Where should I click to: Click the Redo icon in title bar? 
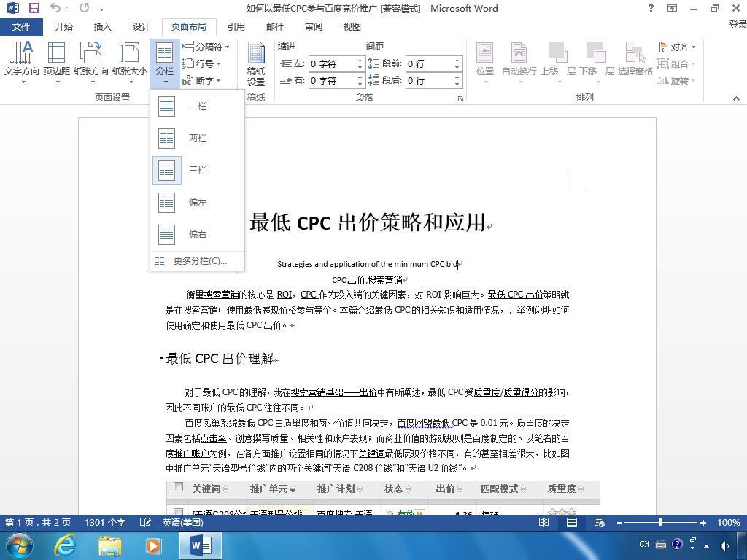(x=85, y=7)
